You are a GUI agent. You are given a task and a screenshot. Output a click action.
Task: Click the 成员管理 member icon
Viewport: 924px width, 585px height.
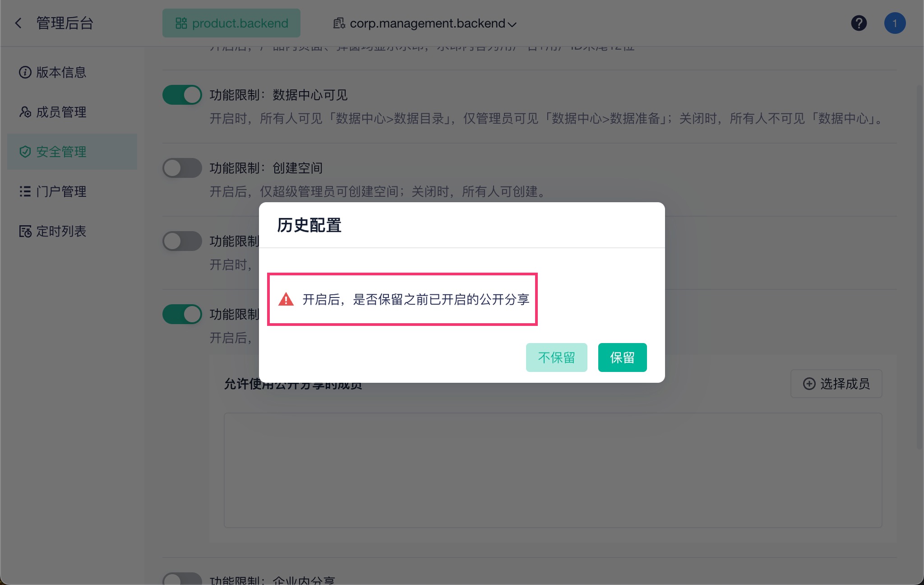click(25, 112)
